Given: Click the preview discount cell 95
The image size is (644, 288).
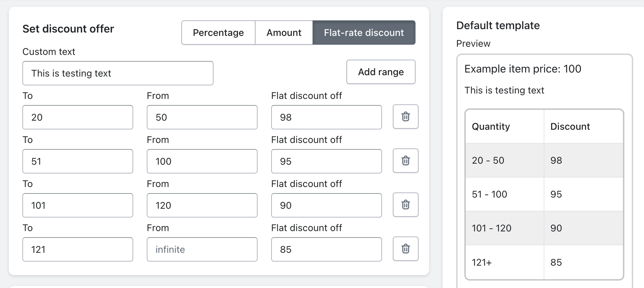Looking at the screenshot, I should 583,194.
